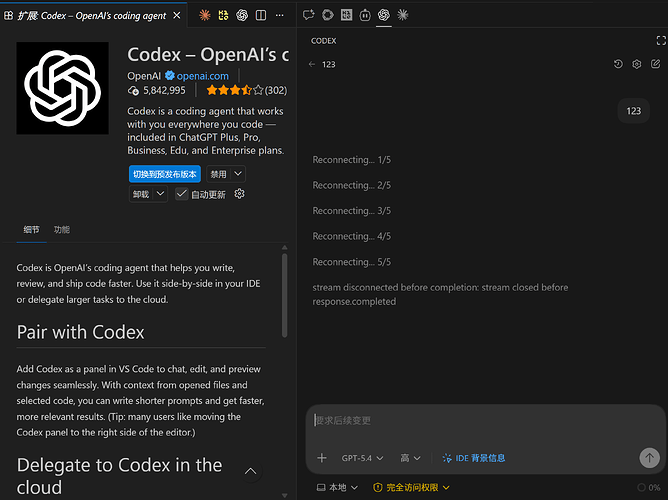The height and width of the screenshot is (500, 668).
Task: Open the hexagon ring panel icon
Action: [328, 15]
